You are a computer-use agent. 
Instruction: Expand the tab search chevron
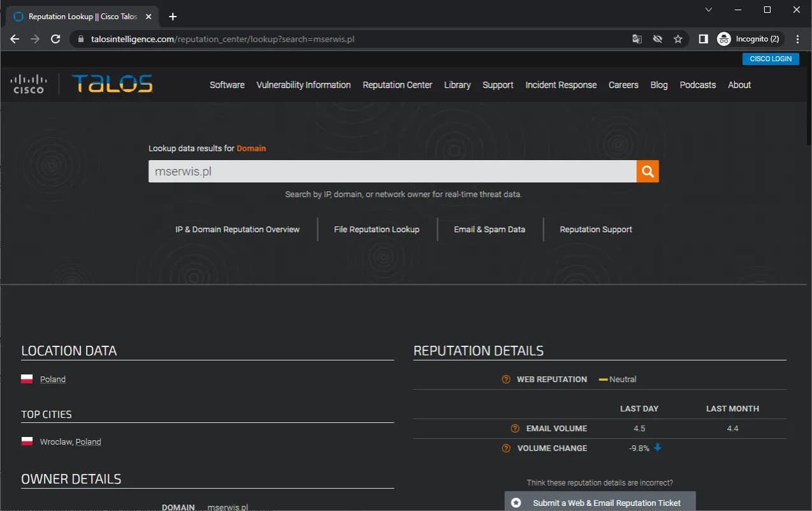click(709, 10)
